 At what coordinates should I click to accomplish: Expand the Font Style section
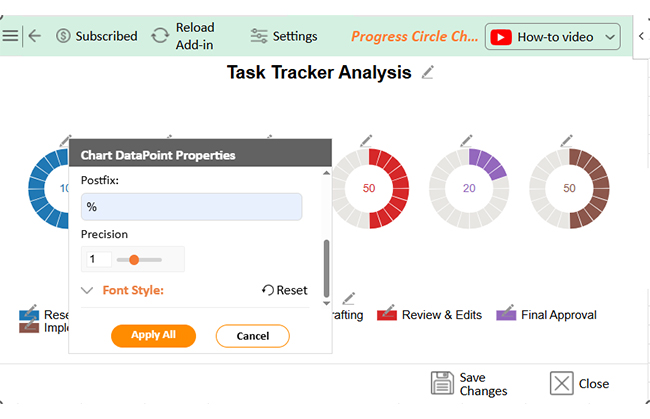point(87,290)
